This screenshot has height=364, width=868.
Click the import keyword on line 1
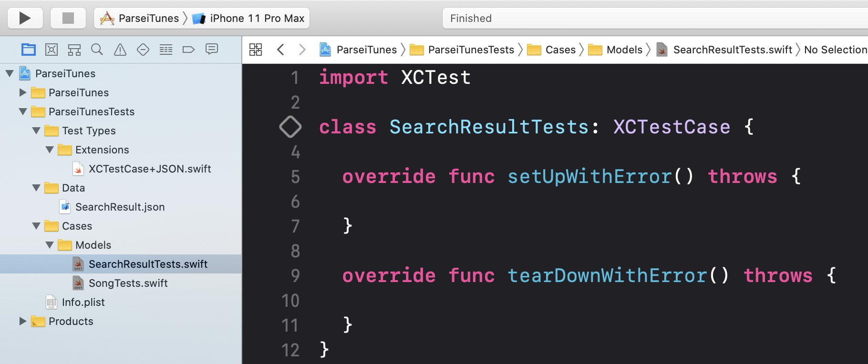(x=353, y=77)
